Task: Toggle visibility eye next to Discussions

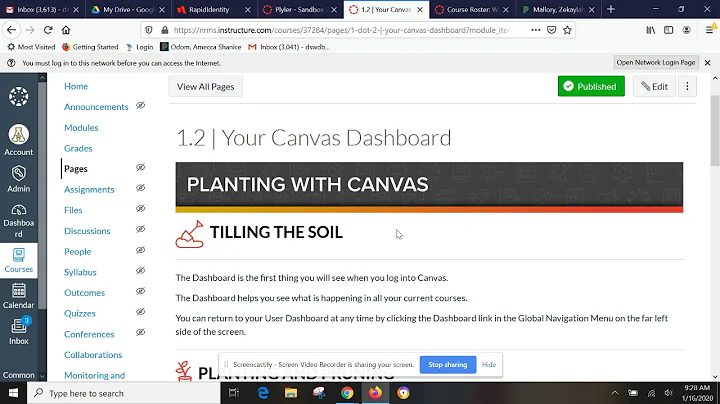Action: [x=141, y=230]
